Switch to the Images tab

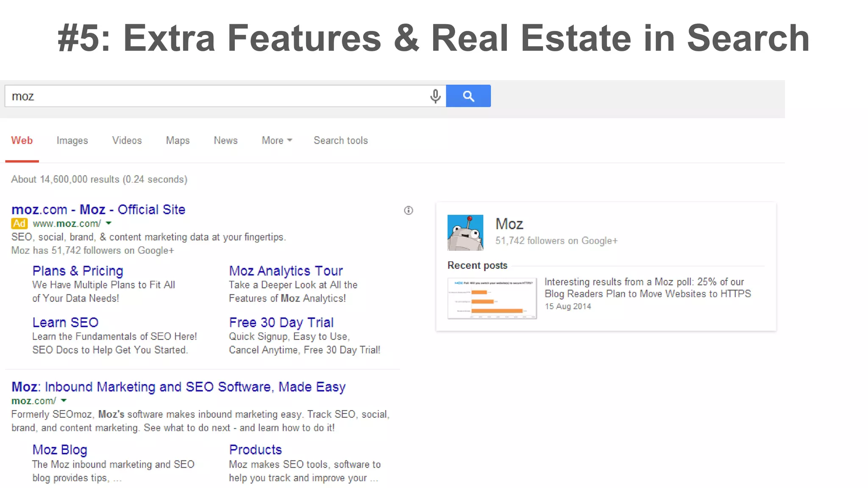[x=72, y=141]
